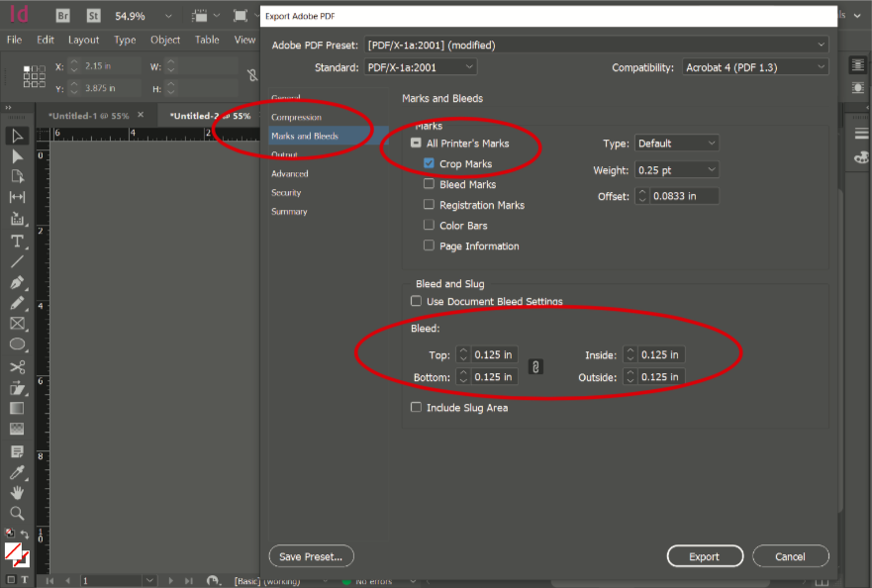Open Adobe Bridge via Br icon
The height and width of the screenshot is (588, 872).
62,16
